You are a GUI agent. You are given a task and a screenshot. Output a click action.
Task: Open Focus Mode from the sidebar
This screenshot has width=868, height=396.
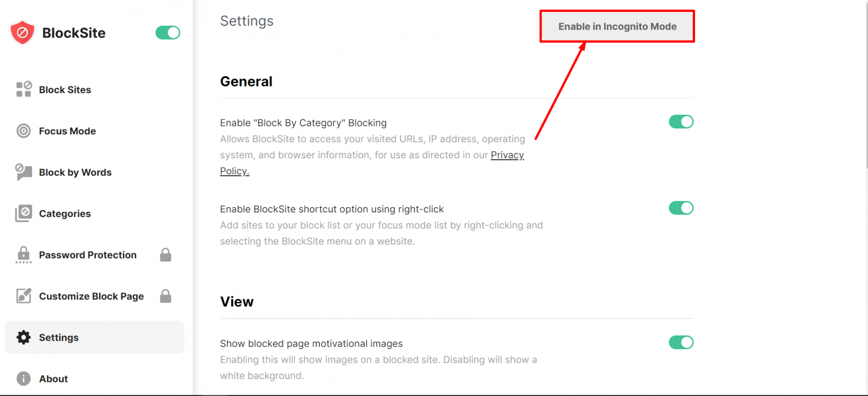(x=24, y=130)
